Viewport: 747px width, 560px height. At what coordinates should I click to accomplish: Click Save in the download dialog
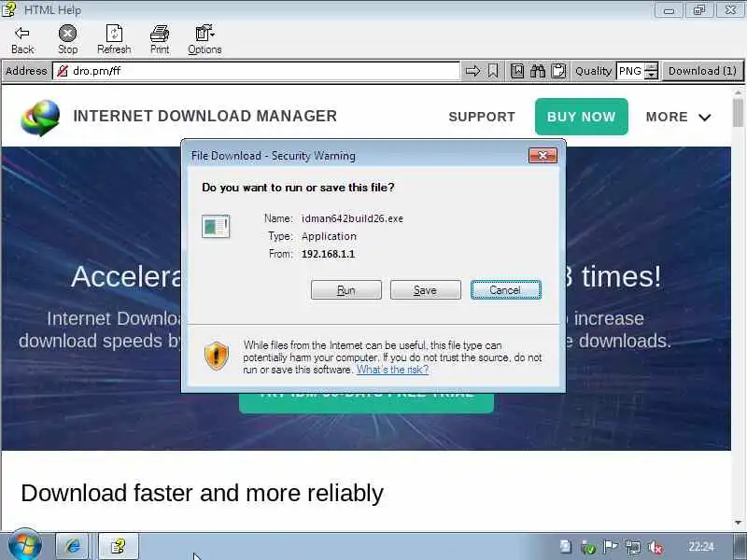pos(426,290)
